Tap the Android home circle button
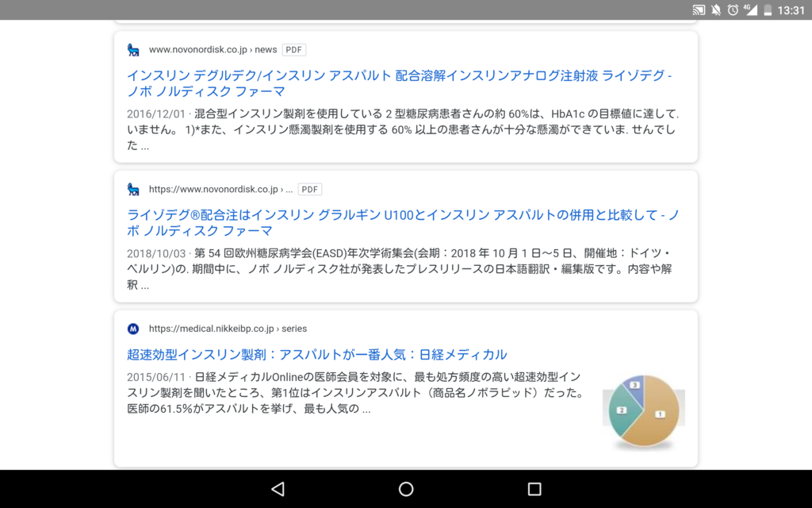Viewport: 812px width, 508px height. pos(406,489)
